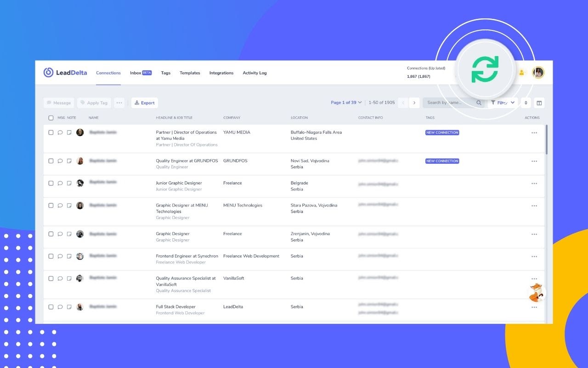Image resolution: width=588 pixels, height=368 pixels.
Task: Select the YAMU MEDIA row checkbox
Action: pos(51,132)
